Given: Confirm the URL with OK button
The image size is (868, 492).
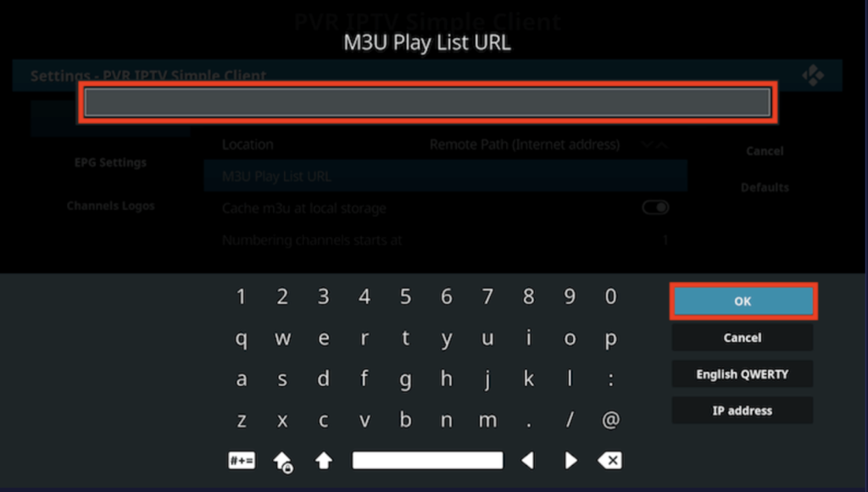Looking at the screenshot, I should point(743,301).
